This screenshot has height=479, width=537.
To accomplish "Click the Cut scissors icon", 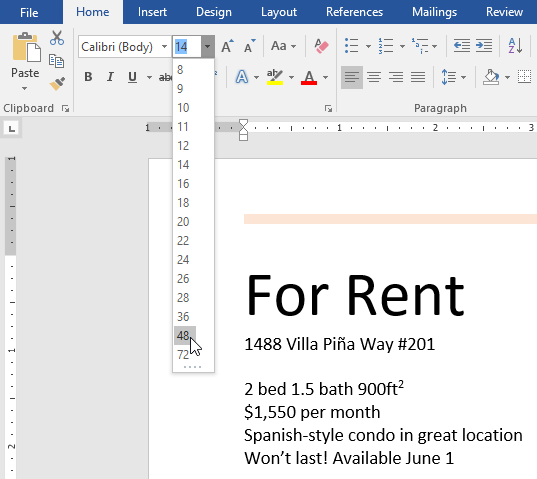I will [57, 38].
